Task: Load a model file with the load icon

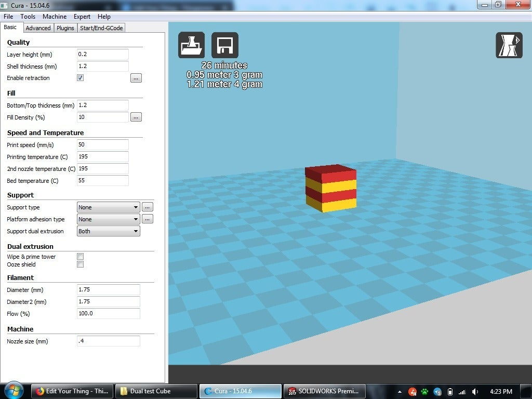Action: (191, 45)
